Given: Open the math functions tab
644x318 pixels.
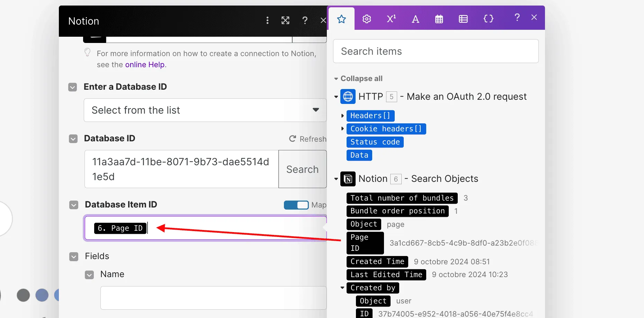Looking at the screenshot, I should pyautogui.click(x=391, y=19).
